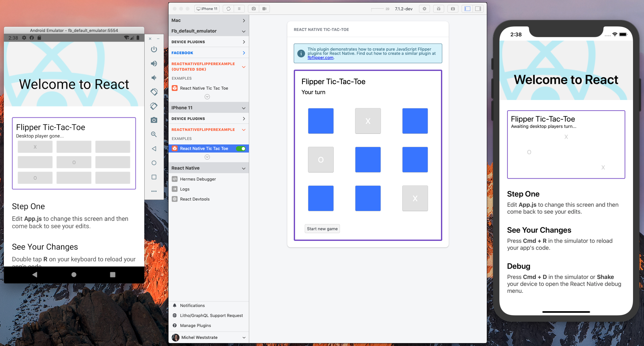Toggle the right sidebar visibility

tap(478, 9)
